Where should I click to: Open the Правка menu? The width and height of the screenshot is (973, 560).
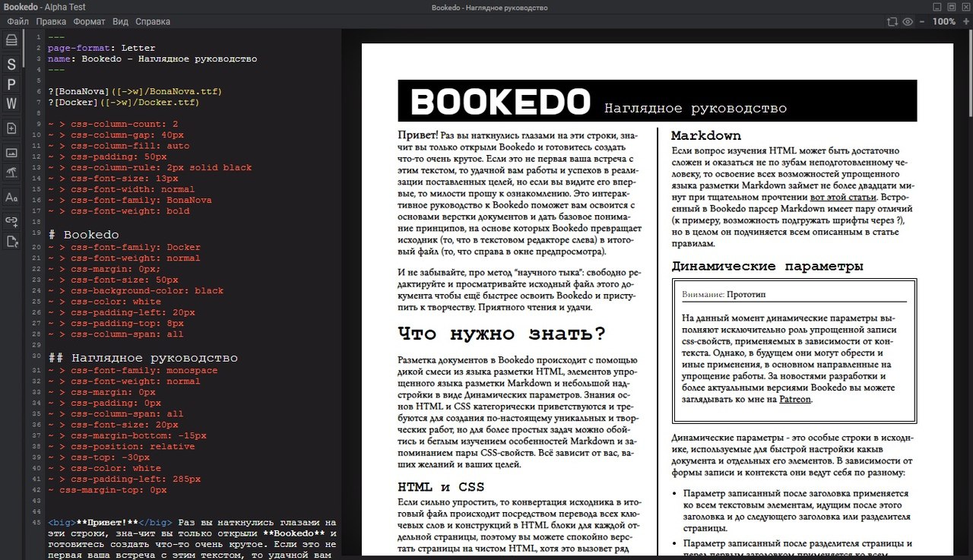pyautogui.click(x=51, y=22)
